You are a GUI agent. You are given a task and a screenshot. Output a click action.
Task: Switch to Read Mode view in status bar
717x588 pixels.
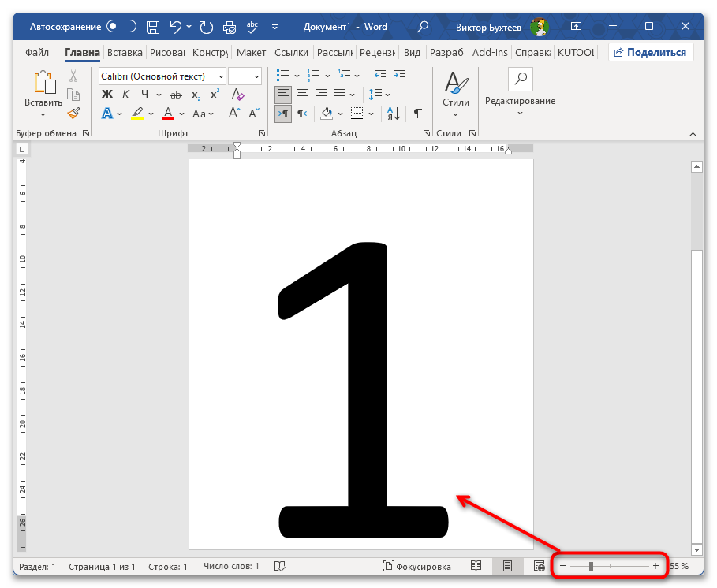point(476,566)
